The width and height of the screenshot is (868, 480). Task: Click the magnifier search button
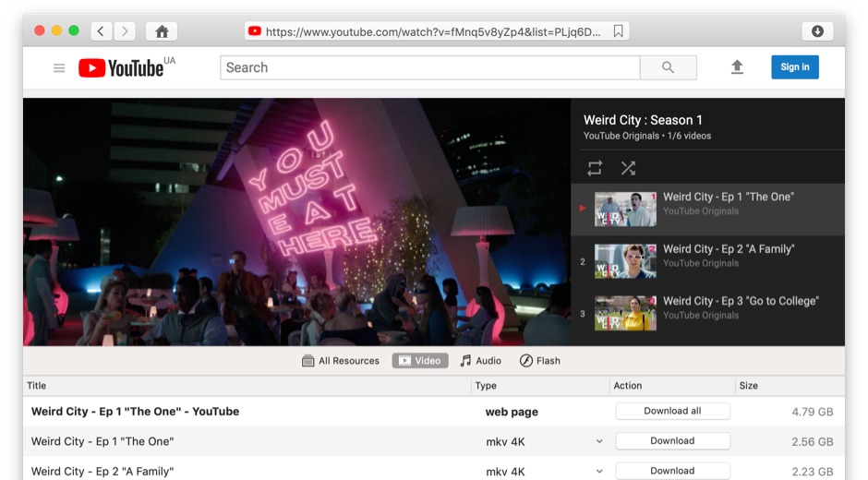tap(669, 67)
